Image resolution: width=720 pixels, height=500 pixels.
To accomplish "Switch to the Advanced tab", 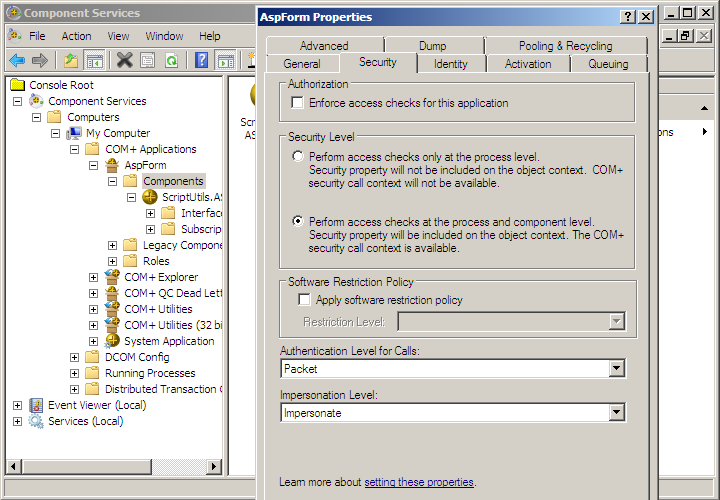I will pyautogui.click(x=324, y=45).
